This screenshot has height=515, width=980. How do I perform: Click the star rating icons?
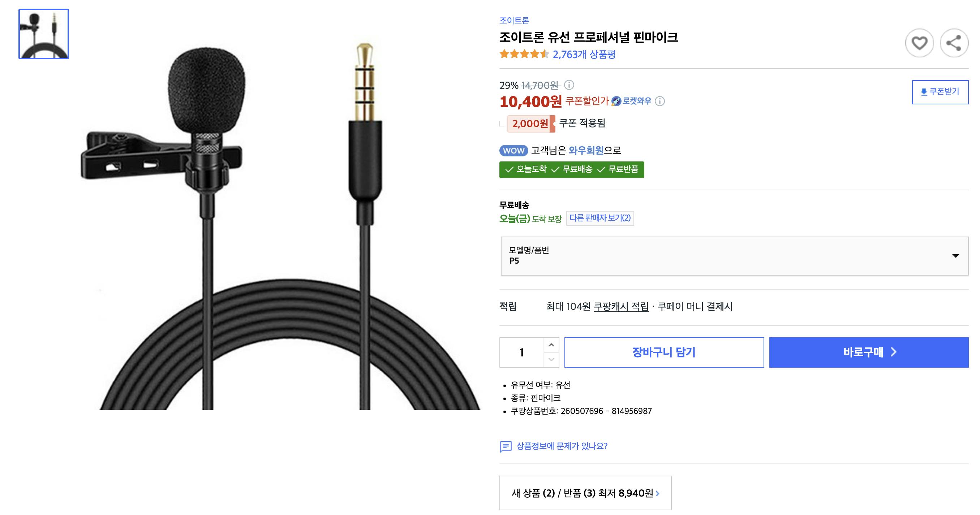click(x=524, y=55)
